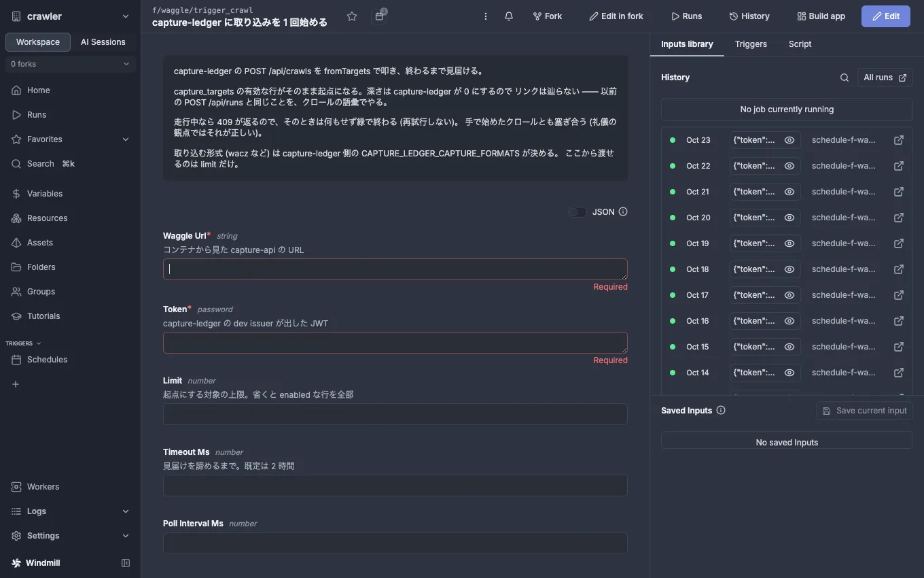924x578 pixels.
Task: Reveal Oct 22 run input with eye
Action: pos(789,166)
